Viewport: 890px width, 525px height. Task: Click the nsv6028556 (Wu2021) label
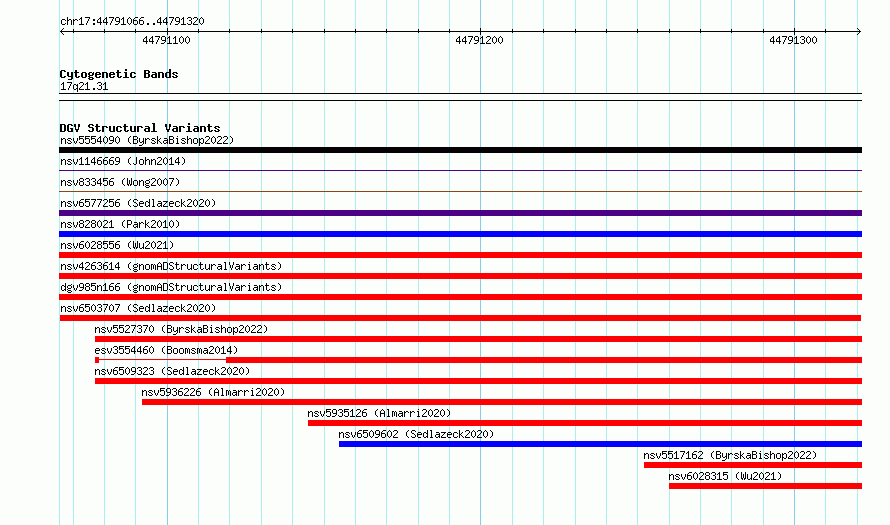117,245
